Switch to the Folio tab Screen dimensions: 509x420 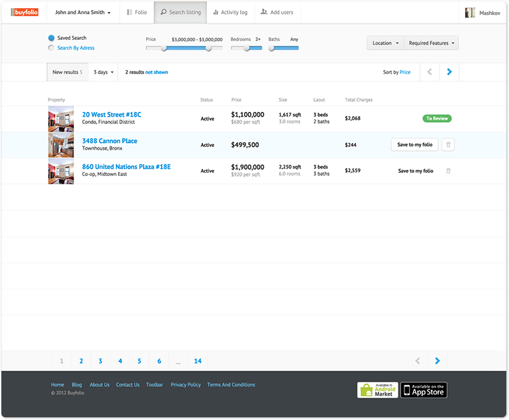tap(137, 12)
